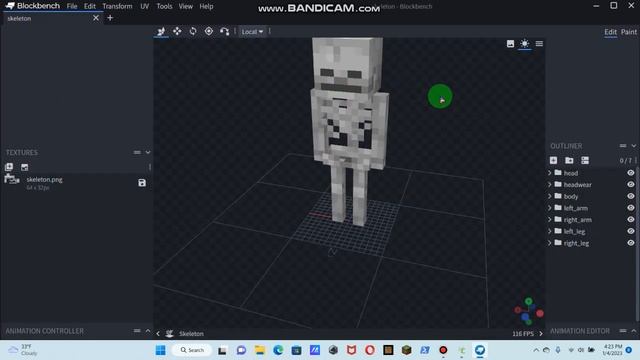Open the Transform menu
This screenshot has height=360, width=640.
coord(117,6)
